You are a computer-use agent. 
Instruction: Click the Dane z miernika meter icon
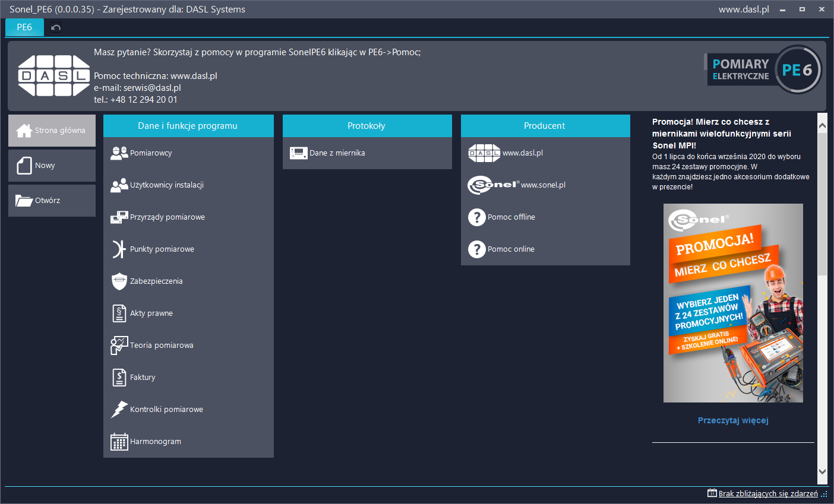pos(298,153)
